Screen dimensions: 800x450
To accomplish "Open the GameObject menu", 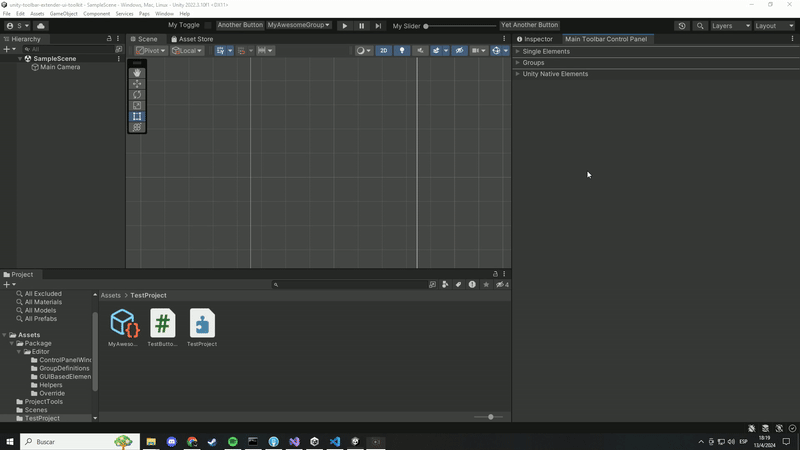I will tap(64, 14).
